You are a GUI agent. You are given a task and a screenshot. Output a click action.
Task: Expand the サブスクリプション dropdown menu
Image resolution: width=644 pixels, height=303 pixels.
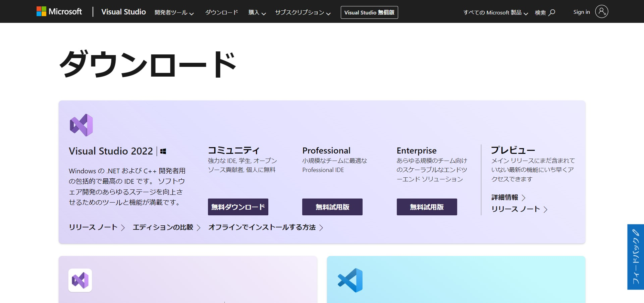[x=303, y=13]
